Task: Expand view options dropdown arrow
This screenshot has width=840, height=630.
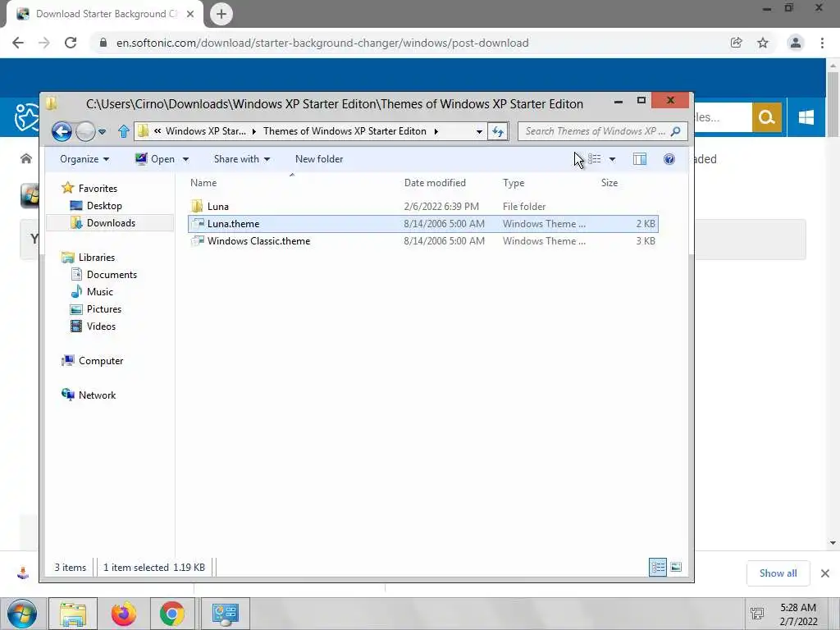Action: [612, 159]
